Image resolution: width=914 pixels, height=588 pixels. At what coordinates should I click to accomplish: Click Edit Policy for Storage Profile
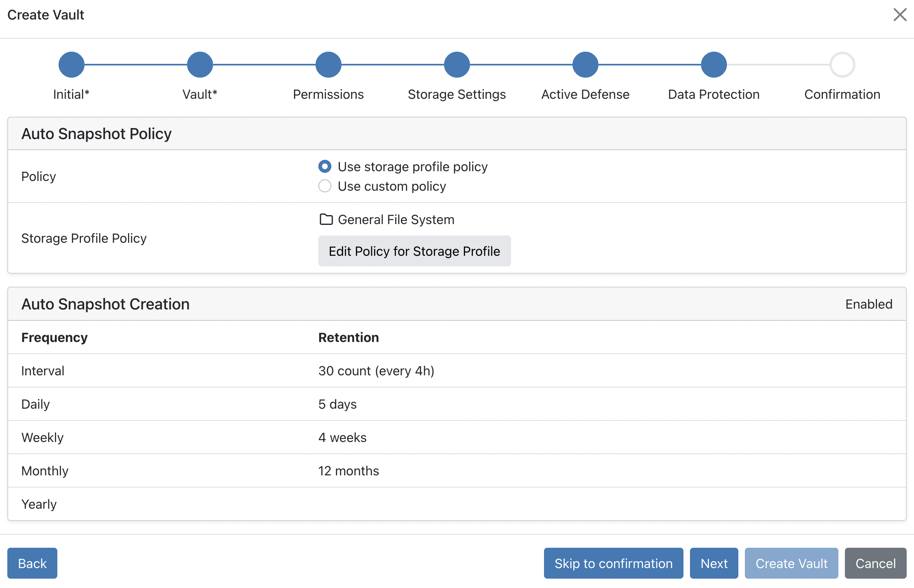[x=414, y=251]
